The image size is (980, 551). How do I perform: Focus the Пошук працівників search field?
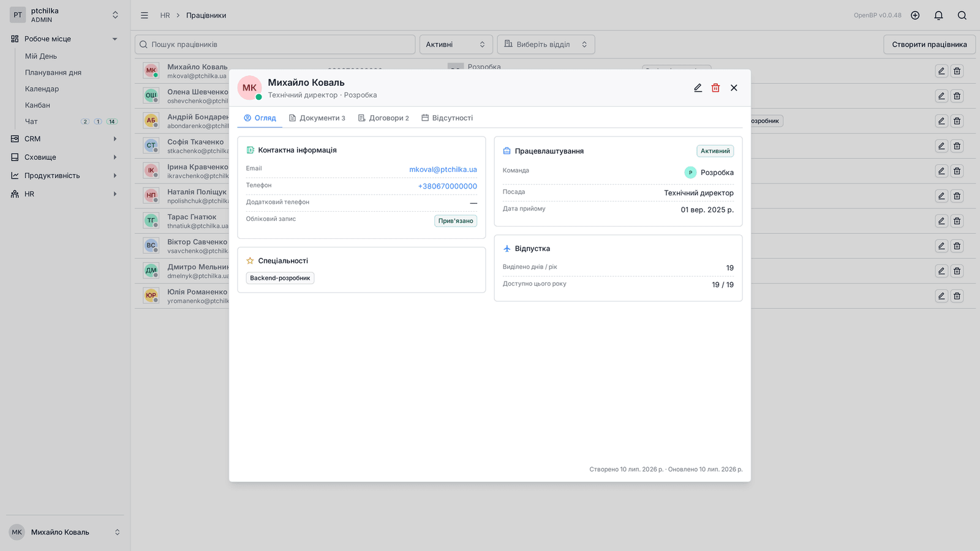click(275, 44)
